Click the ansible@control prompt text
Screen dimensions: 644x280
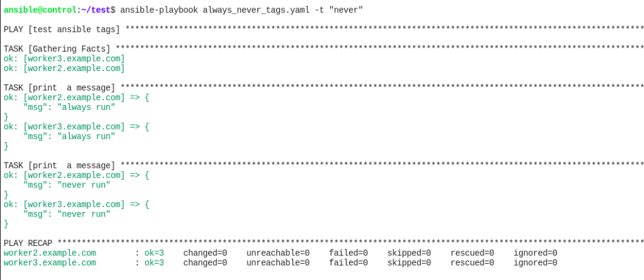[x=40, y=10]
